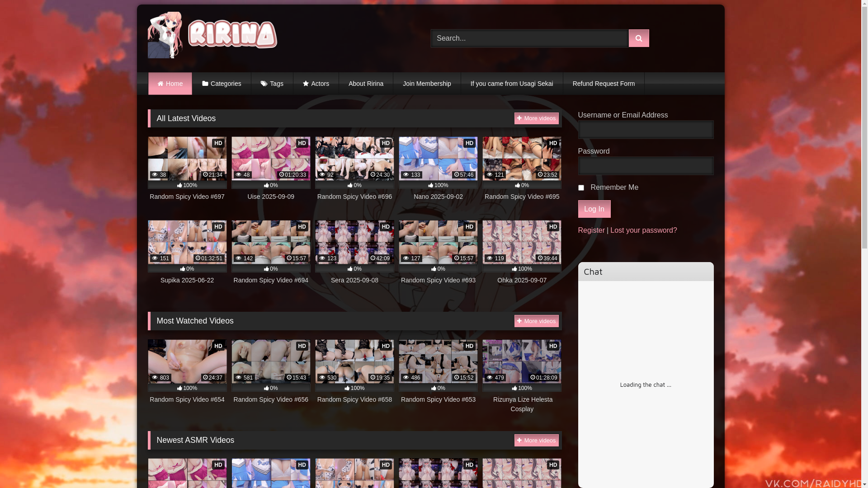This screenshot has height=488, width=868.
Task: Open the Tags page
Action: [272, 84]
